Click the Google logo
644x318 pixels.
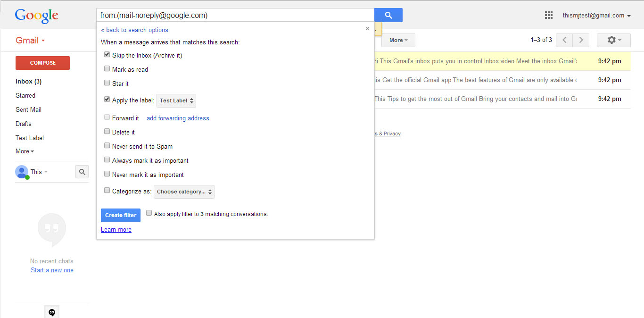point(37,16)
